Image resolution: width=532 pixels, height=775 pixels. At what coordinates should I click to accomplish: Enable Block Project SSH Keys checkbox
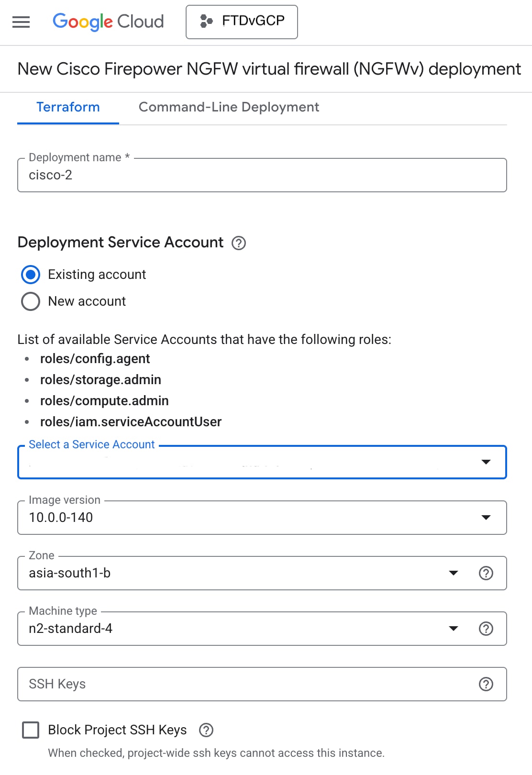[x=31, y=730]
